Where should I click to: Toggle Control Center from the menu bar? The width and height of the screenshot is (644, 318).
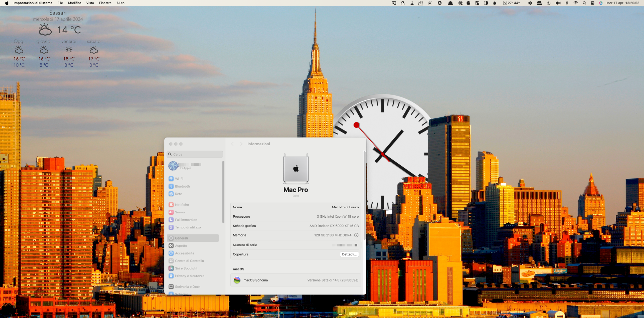(x=593, y=3)
